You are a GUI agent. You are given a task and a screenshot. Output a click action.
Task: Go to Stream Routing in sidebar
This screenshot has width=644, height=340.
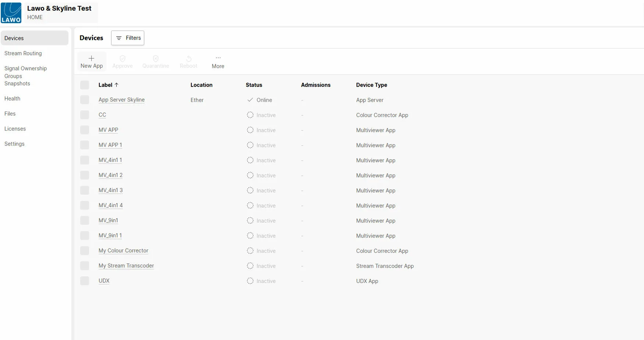[x=23, y=53]
